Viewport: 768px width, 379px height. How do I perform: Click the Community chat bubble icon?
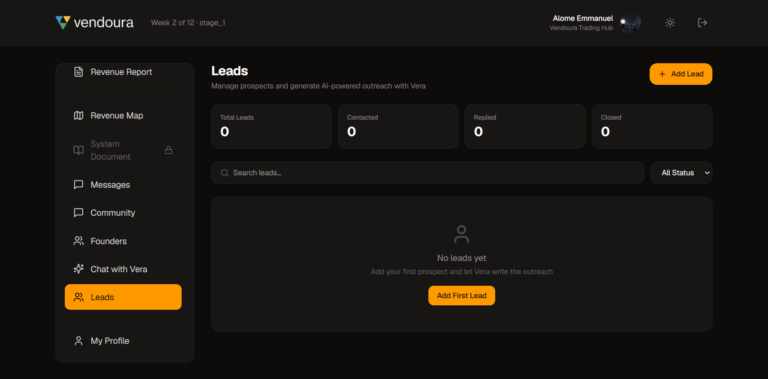(78, 213)
